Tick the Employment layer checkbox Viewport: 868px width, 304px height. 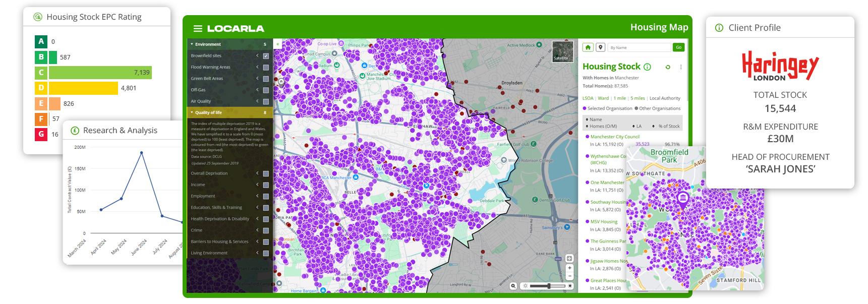coord(266,196)
